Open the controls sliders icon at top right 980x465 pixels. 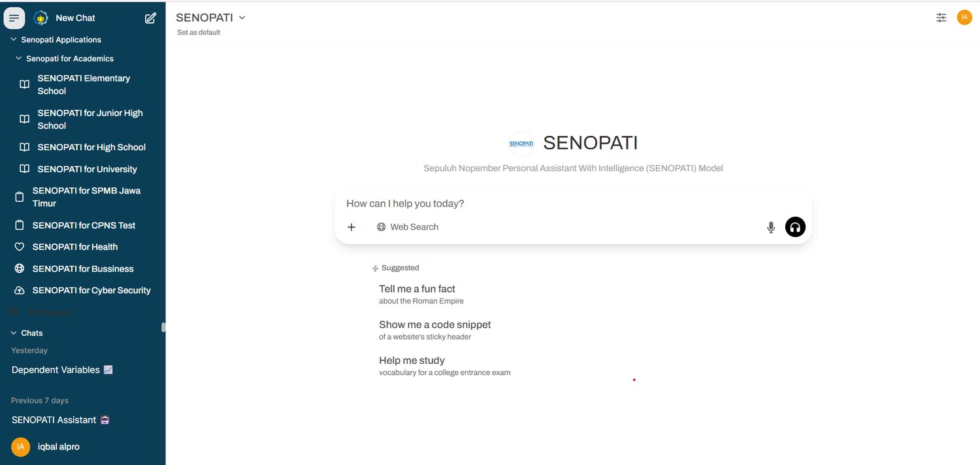[941, 18]
